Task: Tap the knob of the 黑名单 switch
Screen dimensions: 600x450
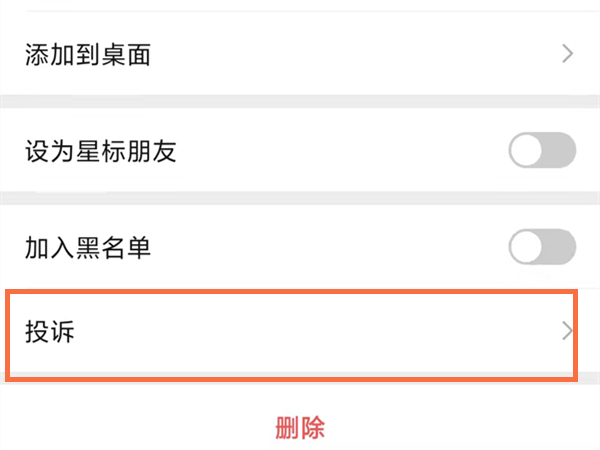Action: 527,247
